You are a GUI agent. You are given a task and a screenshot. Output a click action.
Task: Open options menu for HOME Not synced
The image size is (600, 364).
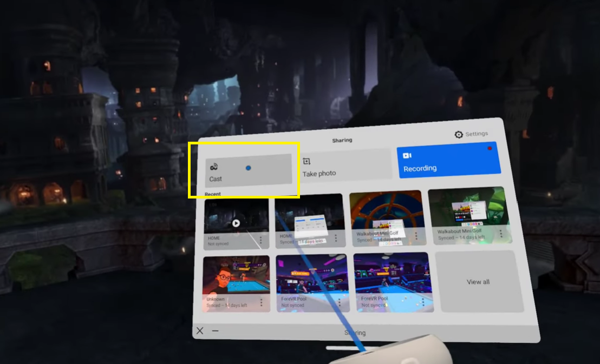(x=261, y=240)
